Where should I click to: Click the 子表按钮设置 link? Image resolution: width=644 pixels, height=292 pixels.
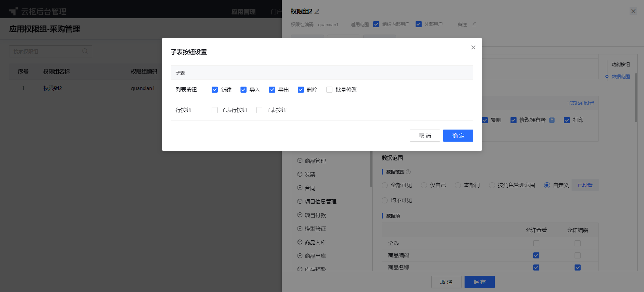pyautogui.click(x=580, y=103)
